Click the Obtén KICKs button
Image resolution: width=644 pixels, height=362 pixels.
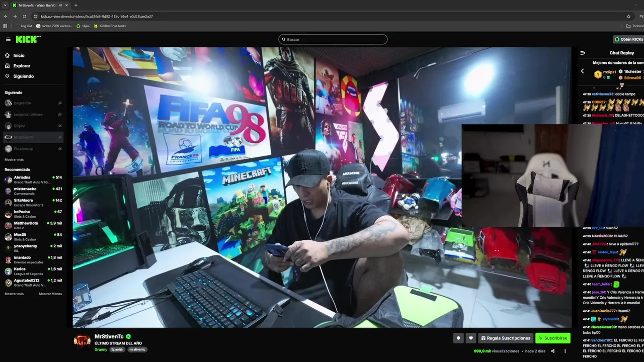[629, 39]
